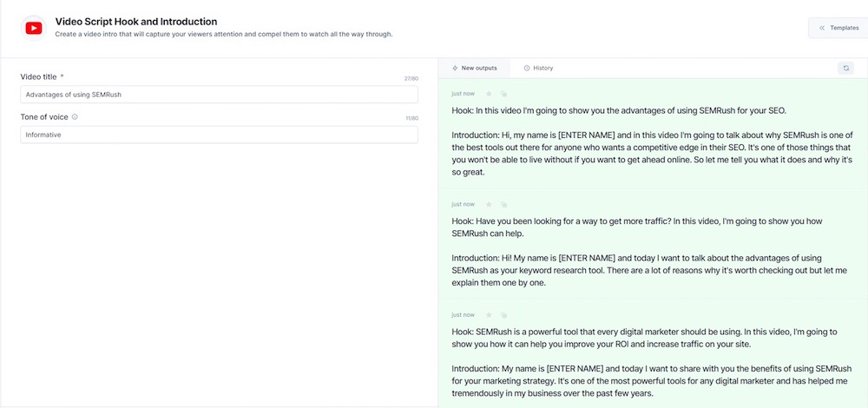The image size is (868, 408).
Task: Open the Templates panel button
Action: [x=838, y=28]
